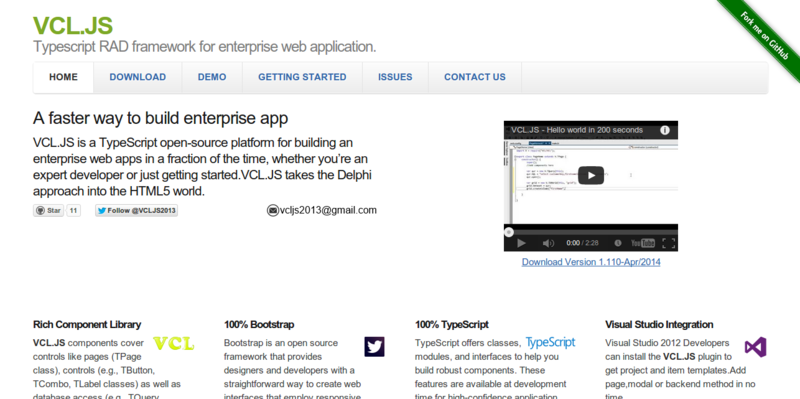
Task: Click the yellow VCL logo image
Action: click(173, 344)
